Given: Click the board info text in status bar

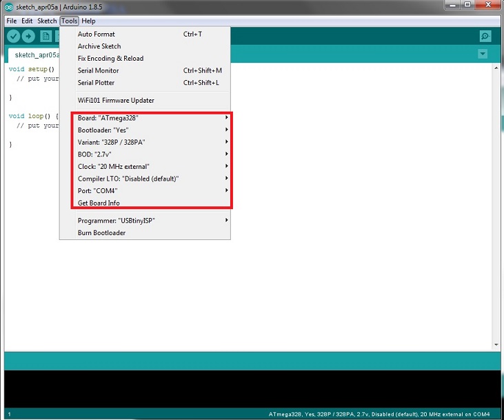Looking at the screenshot, I should coord(379,414).
